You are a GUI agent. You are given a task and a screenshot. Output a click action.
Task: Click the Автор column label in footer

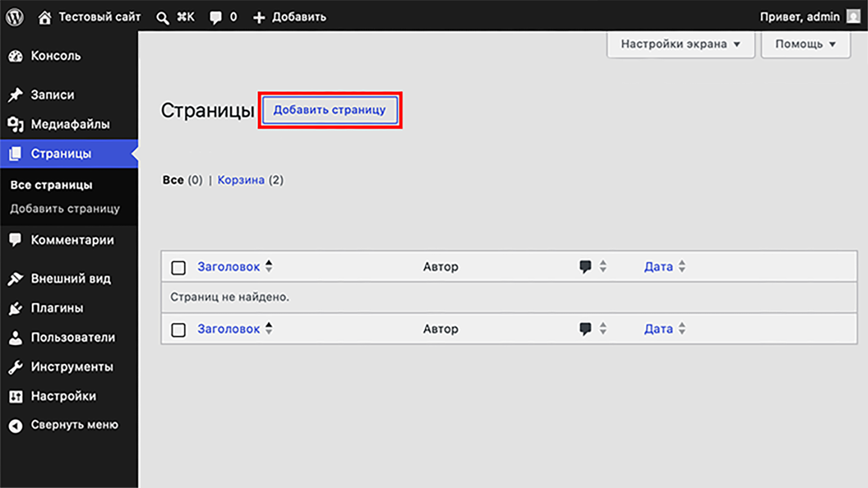[x=441, y=329]
